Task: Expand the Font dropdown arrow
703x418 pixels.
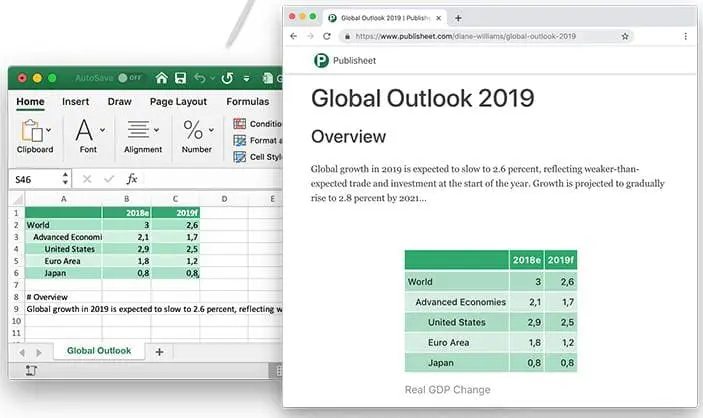Action: (x=102, y=130)
